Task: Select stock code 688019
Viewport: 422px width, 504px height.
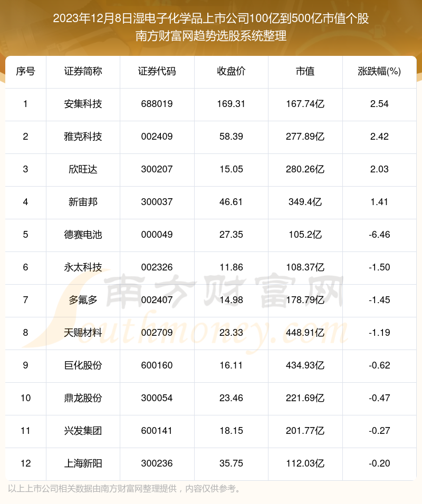Action: click(x=157, y=104)
